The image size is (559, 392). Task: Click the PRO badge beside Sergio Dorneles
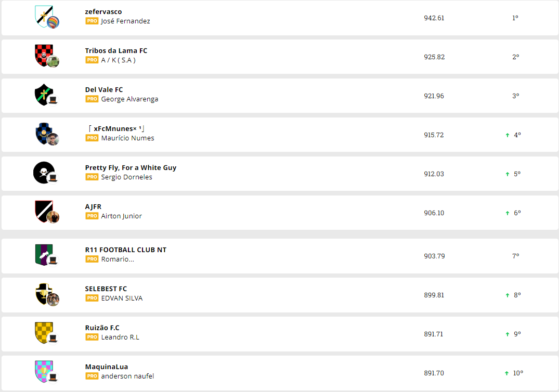(x=92, y=177)
